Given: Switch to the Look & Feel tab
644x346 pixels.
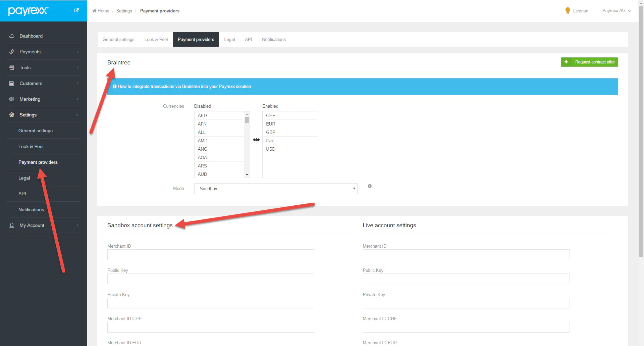Looking at the screenshot, I should (156, 39).
